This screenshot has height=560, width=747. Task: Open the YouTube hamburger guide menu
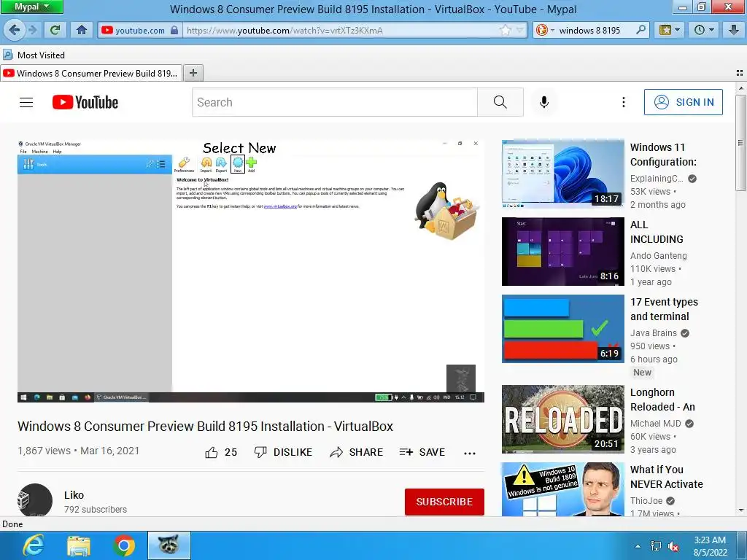click(x=26, y=102)
